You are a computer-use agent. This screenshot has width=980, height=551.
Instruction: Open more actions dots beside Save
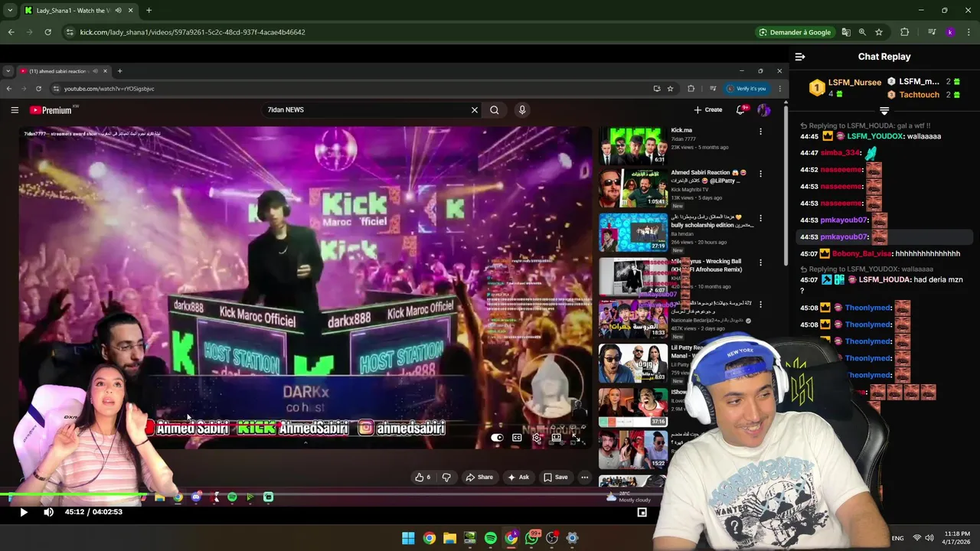584,478
